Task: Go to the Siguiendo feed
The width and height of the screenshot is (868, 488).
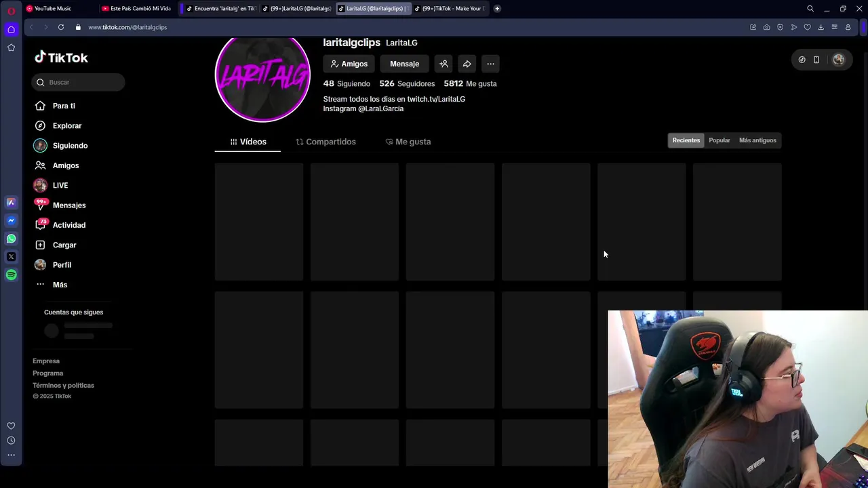Action: coord(70,146)
